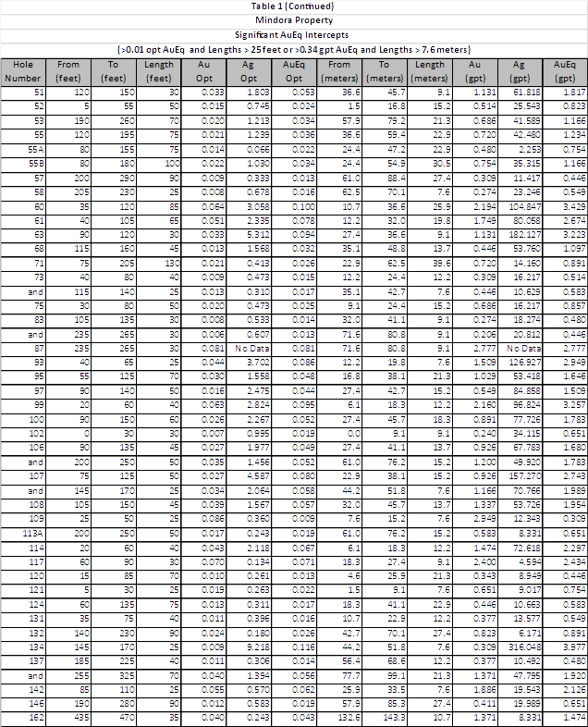Viewport: 588px width, 727px height.
Task: Select Au Opt value '0.086' for hole 109
Action: (x=213, y=519)
